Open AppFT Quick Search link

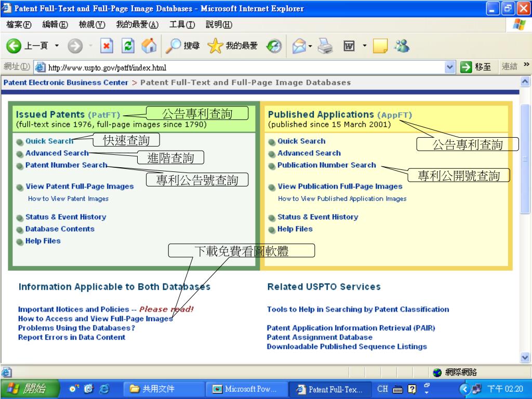click(301, 141)
